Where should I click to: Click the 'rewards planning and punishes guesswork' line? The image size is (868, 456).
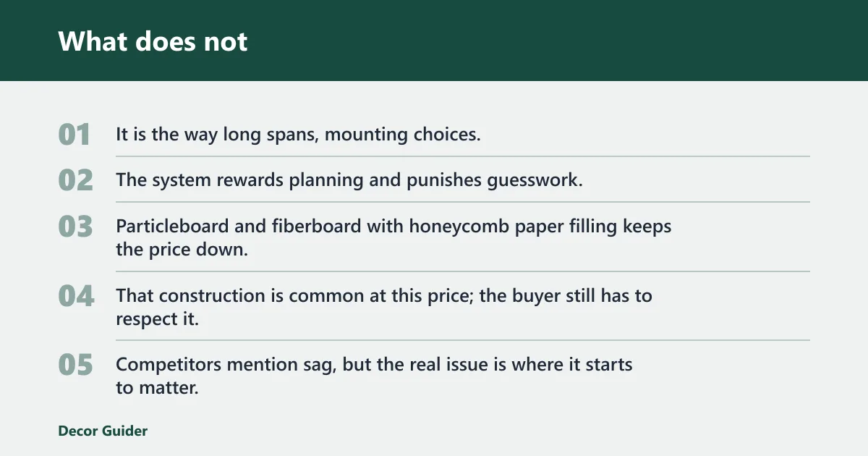tap(349, 180)
